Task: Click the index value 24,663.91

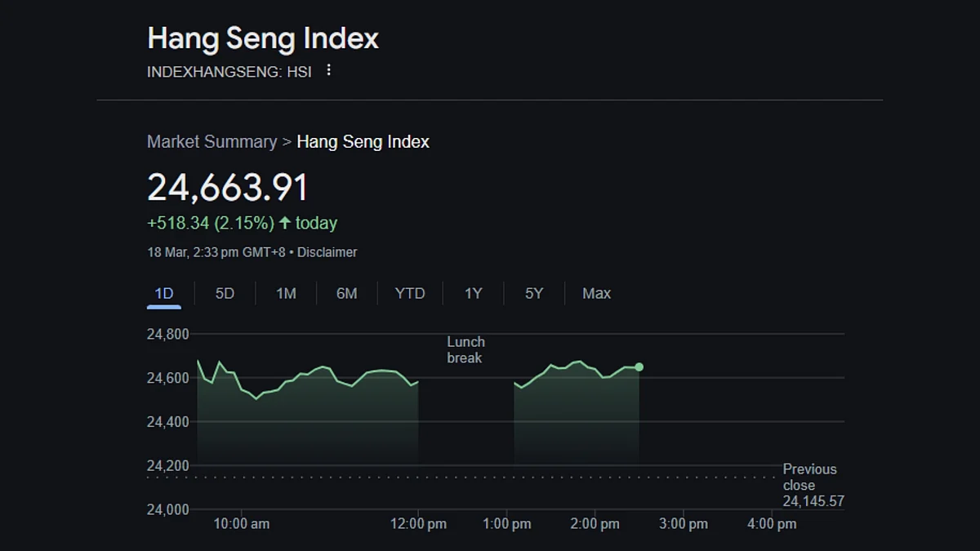Action: pyautogui.click(x=227, y=187)
